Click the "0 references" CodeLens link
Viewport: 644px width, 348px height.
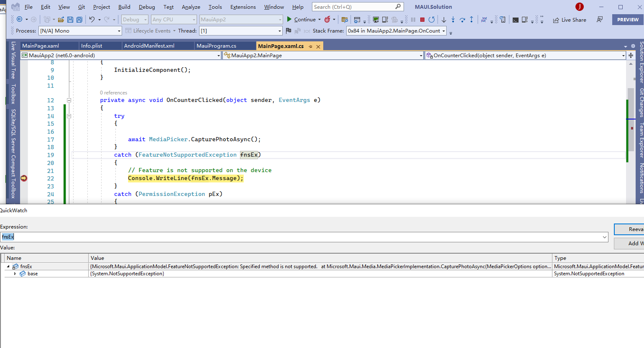tap(113, 93)
